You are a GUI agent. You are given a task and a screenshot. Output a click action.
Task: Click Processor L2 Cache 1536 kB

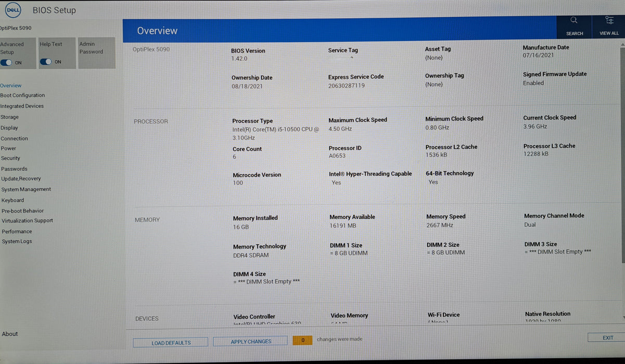[436, 155]
